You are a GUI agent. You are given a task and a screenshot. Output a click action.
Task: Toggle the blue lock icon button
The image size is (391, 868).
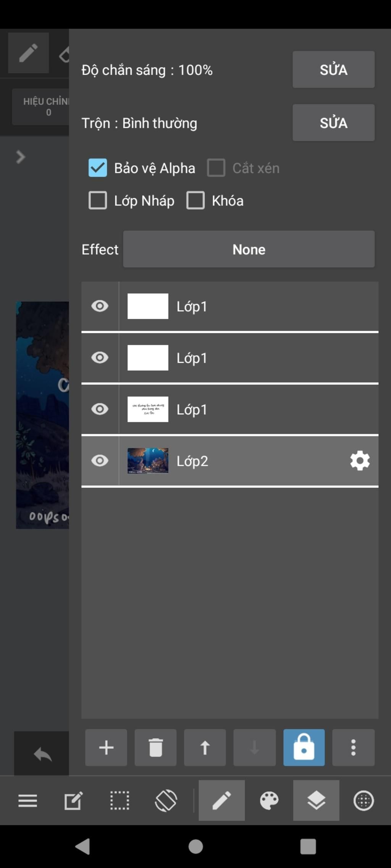[x=304, y=747]
